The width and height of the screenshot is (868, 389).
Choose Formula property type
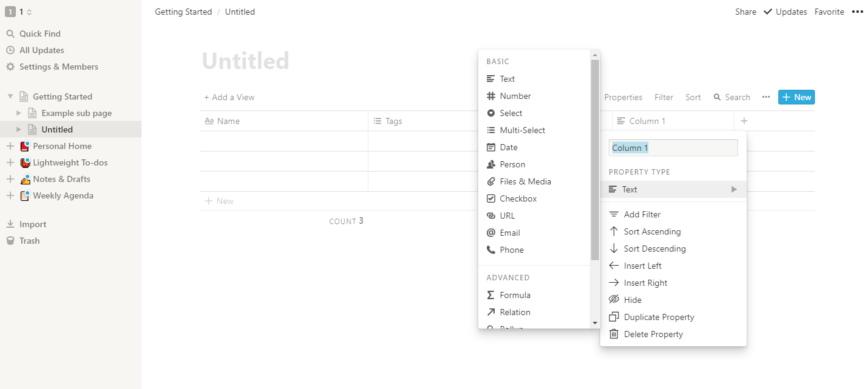(x=534, y=295)
